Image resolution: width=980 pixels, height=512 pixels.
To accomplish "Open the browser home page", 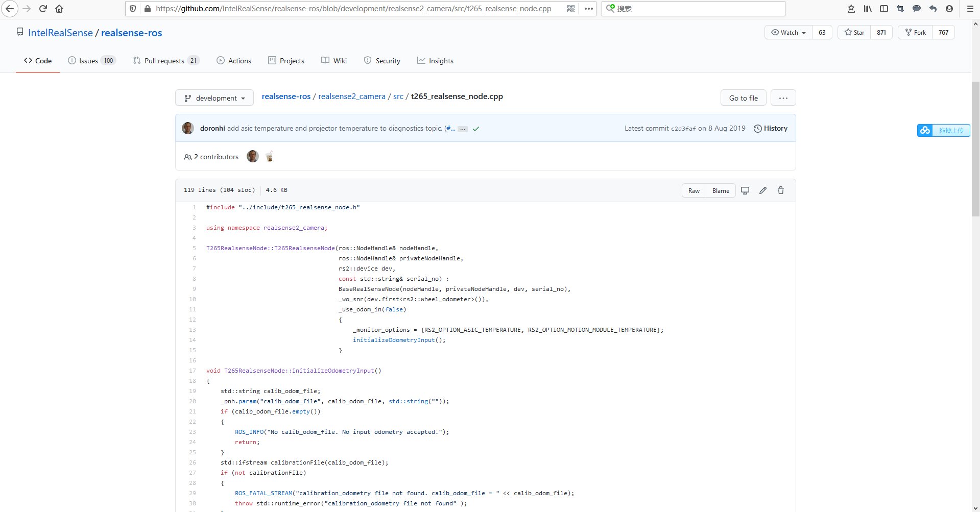I will 59,9.
